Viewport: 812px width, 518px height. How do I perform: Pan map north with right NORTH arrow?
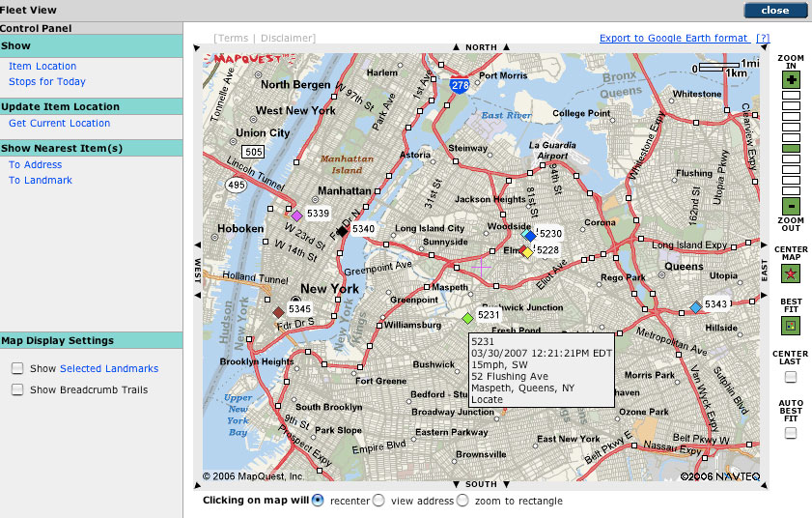(x=507, y=47)
